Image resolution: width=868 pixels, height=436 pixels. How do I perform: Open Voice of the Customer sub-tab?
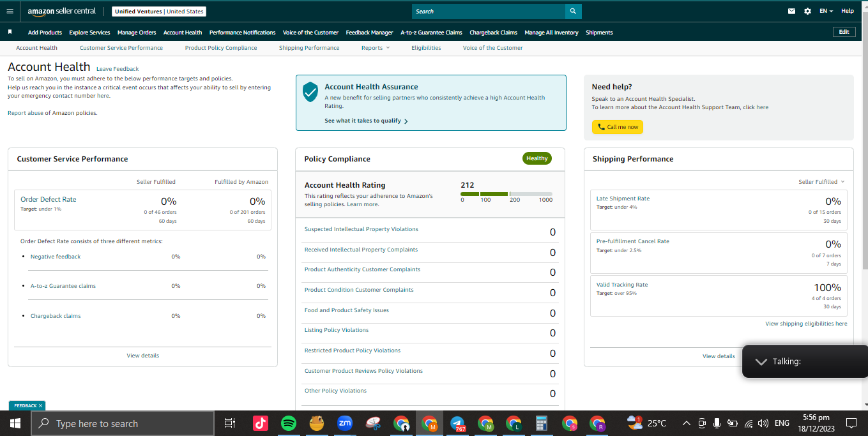pyautogui.click(x=492, y=48)
